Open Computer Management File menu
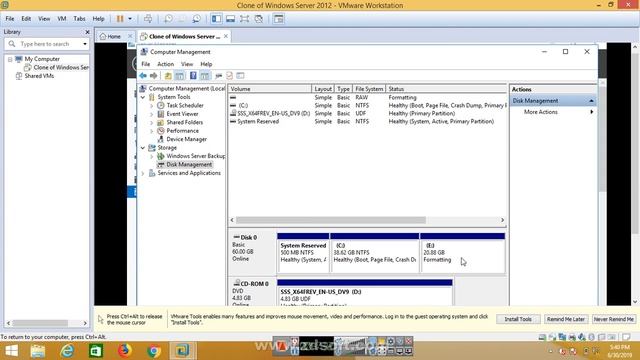This screenshot has width=640, height=360. (x=145, y=64)
